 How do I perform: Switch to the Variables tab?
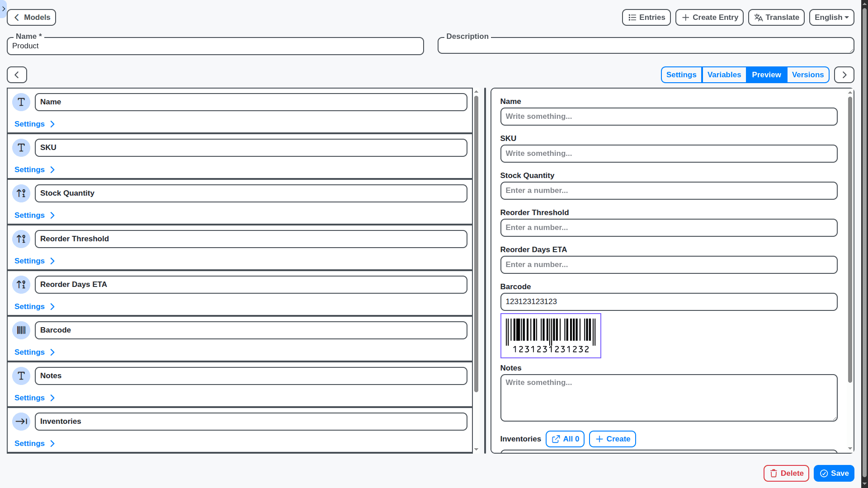click(x=724, y=75)
